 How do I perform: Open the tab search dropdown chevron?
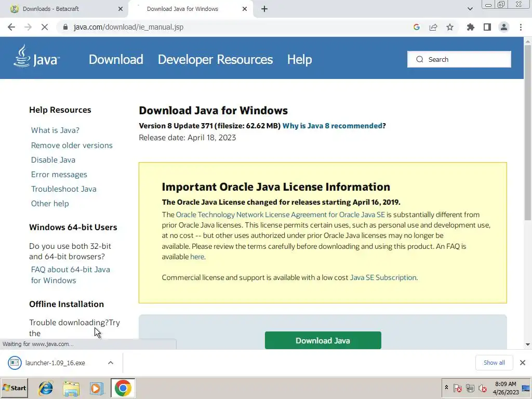point(470,9)
